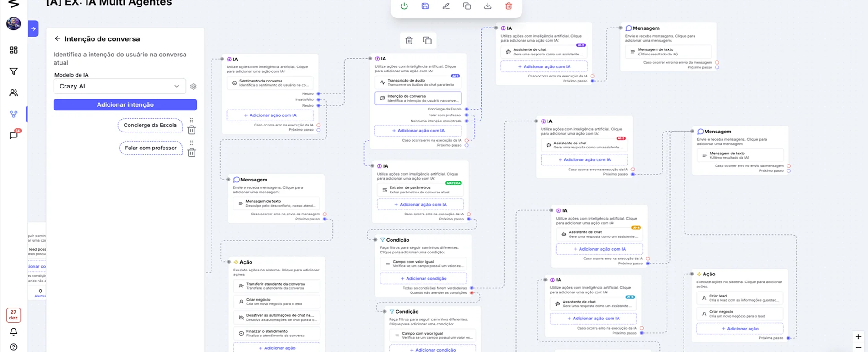Download the flow using the download icon
The height and width of the screenshot is (352, 868).
click(x=488, y=6)
